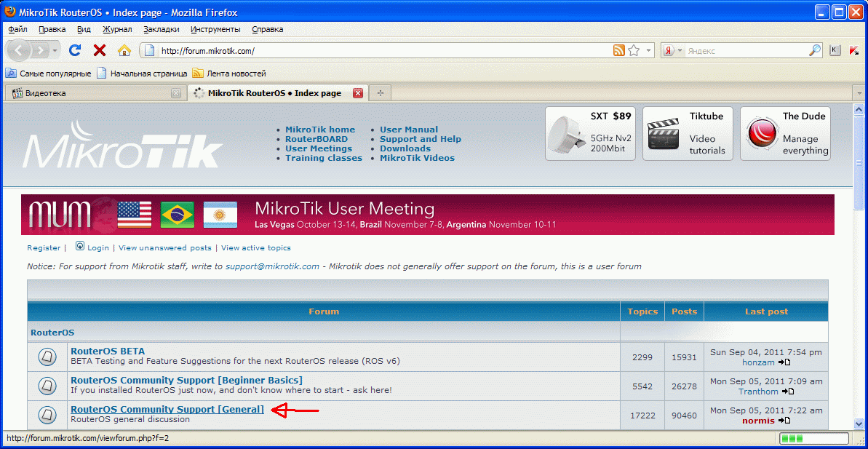Click the K toolbar extension icon

click(x=835, y=50)
